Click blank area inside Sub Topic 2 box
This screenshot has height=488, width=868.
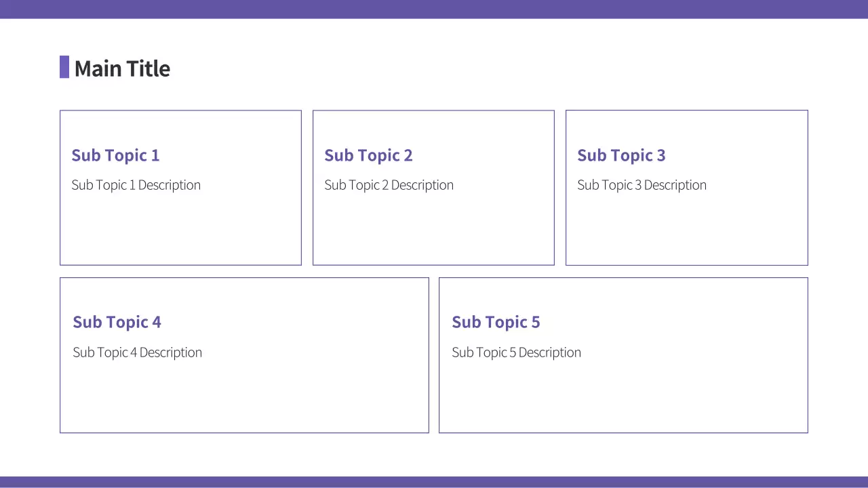point(433,230)
